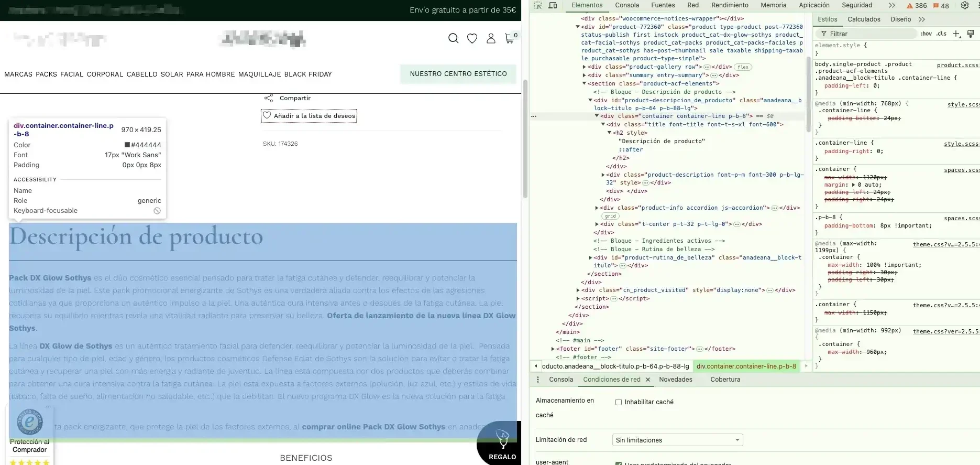Image resolution: width=980 pixels, height=465 pixels.
Task: Open the Red panel
Action: (693, 5)
